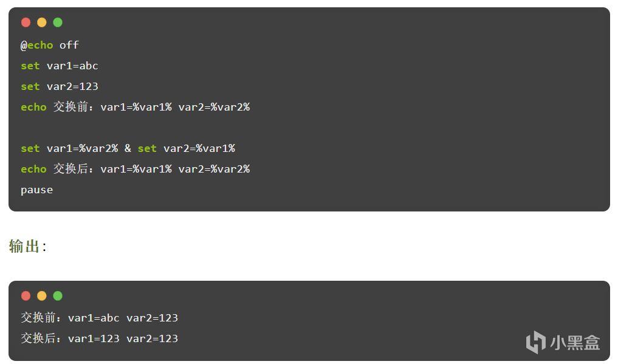Viewport: 618px width, 364px height.
Task: Click the yellow dot on the top code block
Action: 42,22
